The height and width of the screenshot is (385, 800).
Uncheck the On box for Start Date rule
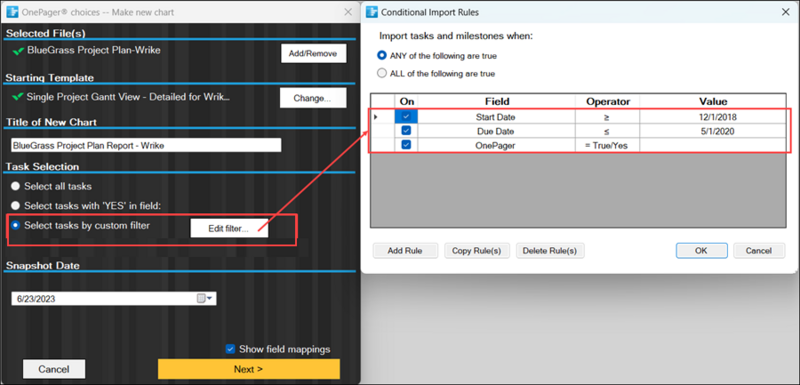tap(406, 117)
